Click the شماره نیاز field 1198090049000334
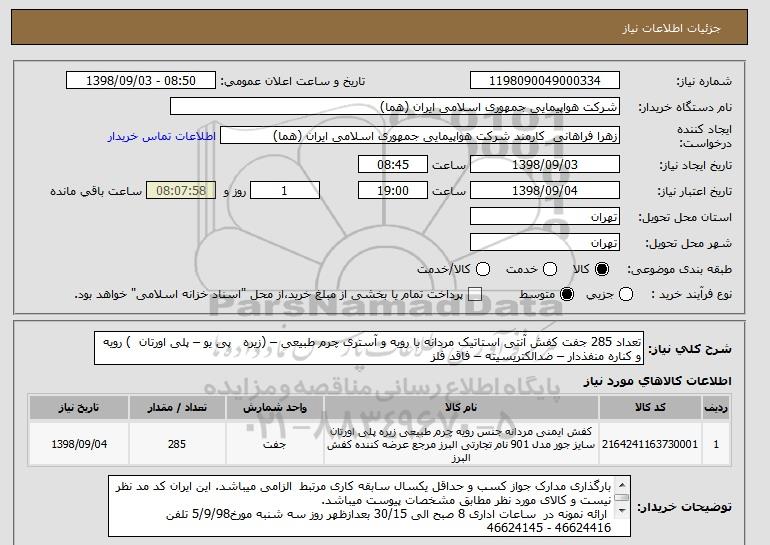Screen dimensions: 770x545 pyautogui.click(x=545, y=81)
